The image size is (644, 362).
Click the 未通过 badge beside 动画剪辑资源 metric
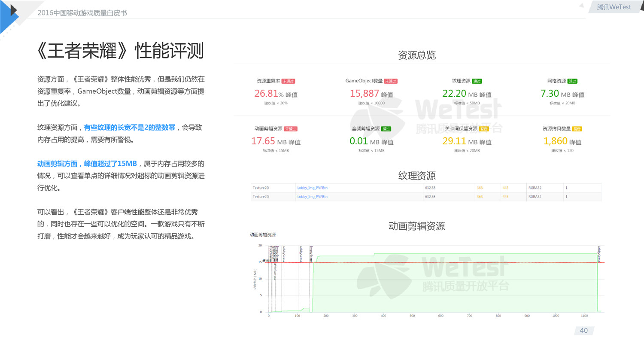tap(291, 129)
